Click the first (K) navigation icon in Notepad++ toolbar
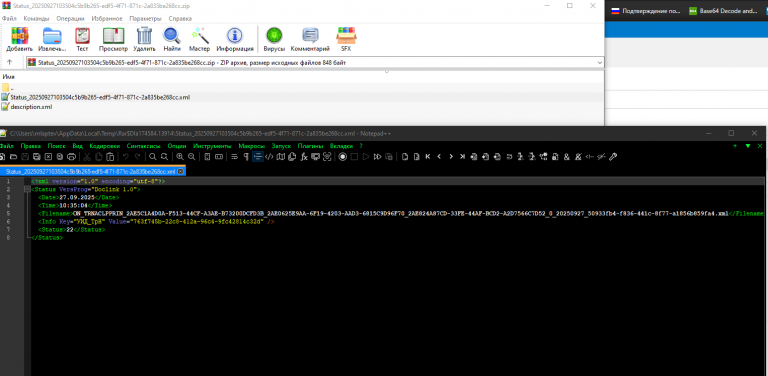 (428, 157)
